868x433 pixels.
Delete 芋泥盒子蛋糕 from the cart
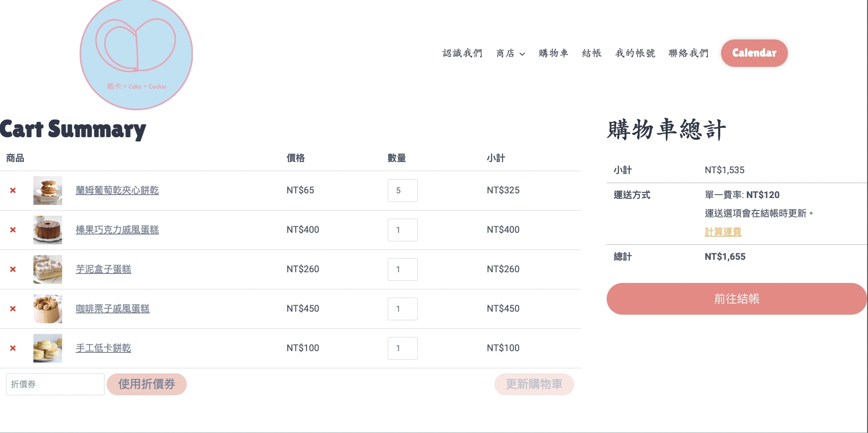[13, 269]
